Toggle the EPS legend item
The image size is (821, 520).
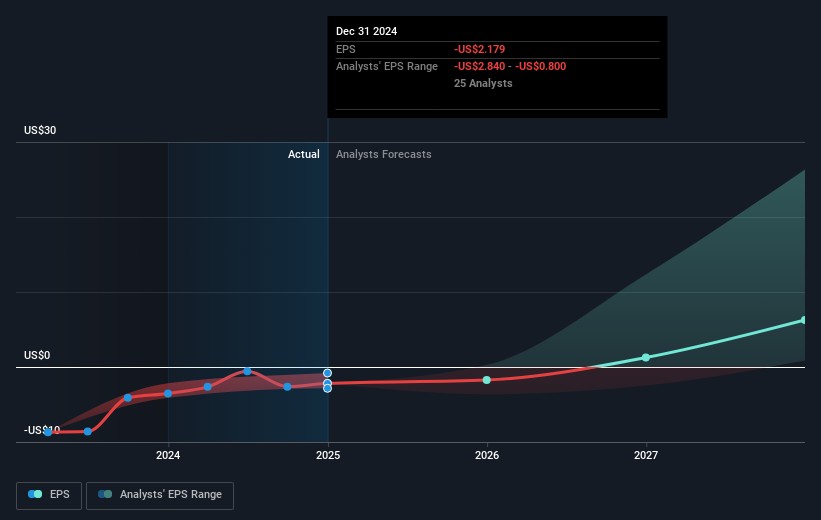(49, 494)
